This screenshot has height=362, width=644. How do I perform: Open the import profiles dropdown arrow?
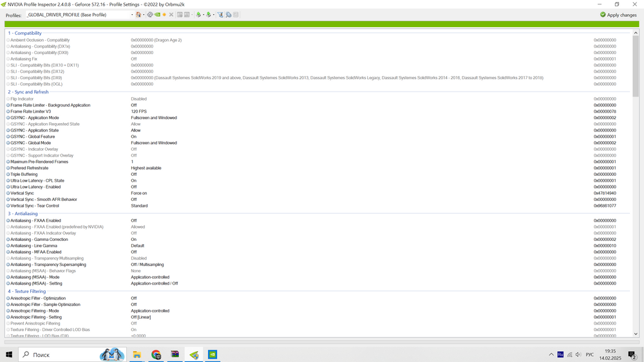coord(214,15)
